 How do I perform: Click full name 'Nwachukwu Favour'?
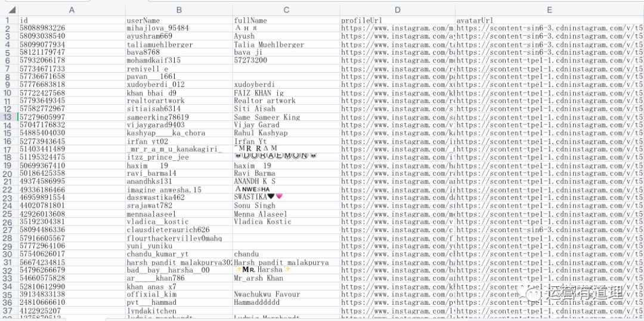tap(267, 294)
